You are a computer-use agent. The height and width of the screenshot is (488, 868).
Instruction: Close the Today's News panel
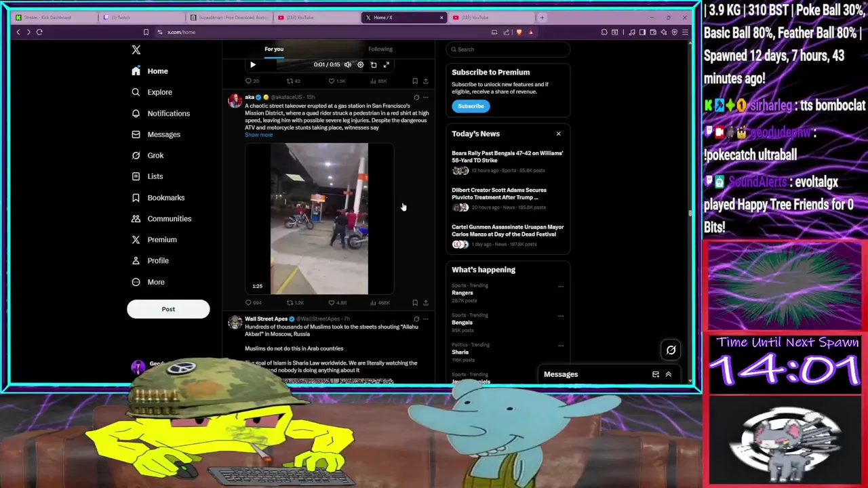pyautogui.click(x=558, y=134)
